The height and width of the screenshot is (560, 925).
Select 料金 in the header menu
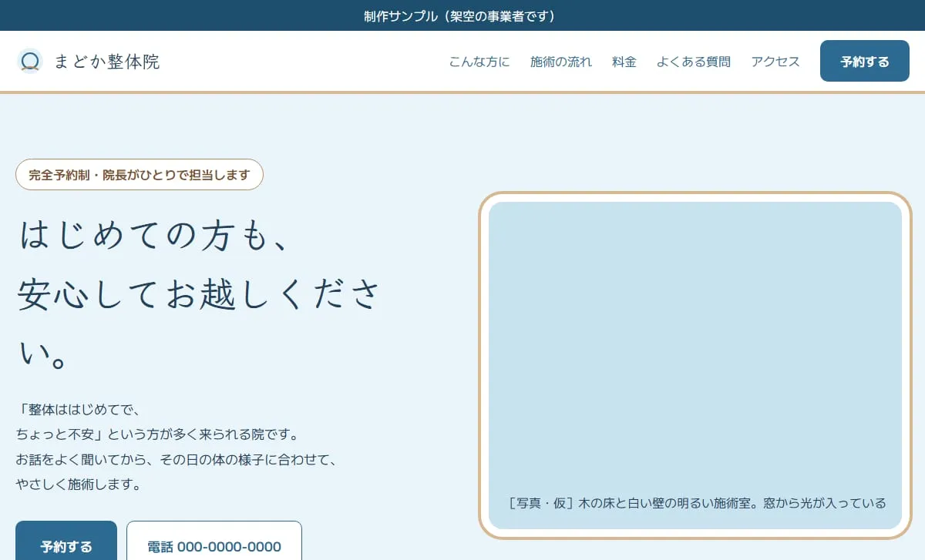click(x=624, y=62)
